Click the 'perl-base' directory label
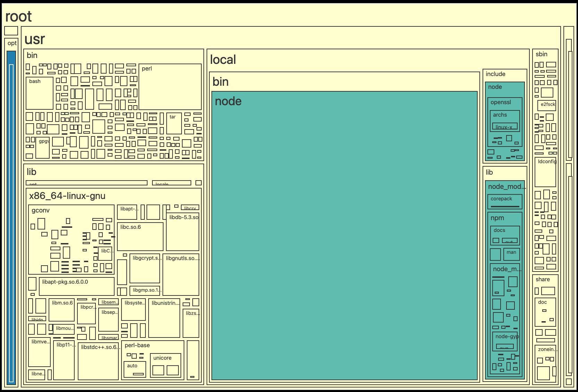This screenshot has height=392, width=578. coord(137,345)
